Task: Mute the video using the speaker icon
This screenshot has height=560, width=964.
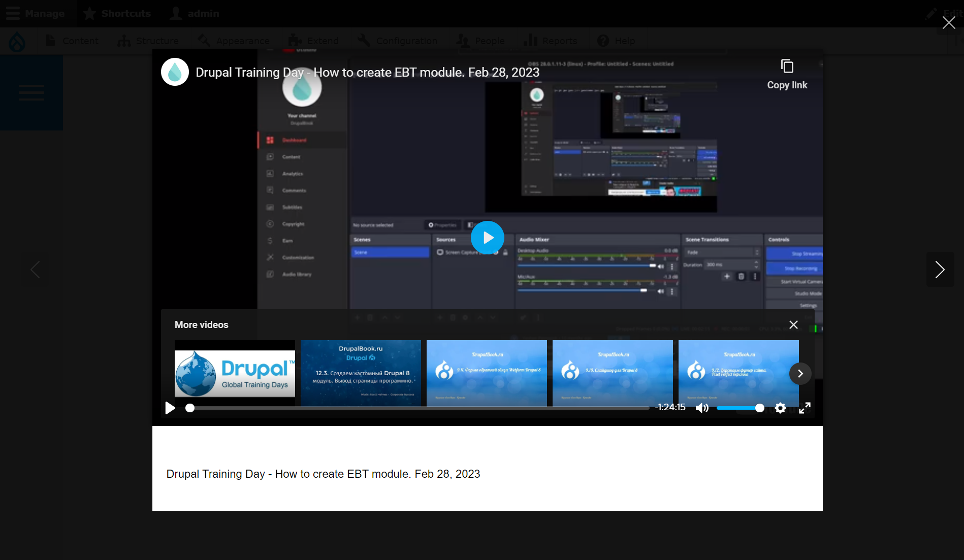Action: pyautogui.click(x=702, y=408)
